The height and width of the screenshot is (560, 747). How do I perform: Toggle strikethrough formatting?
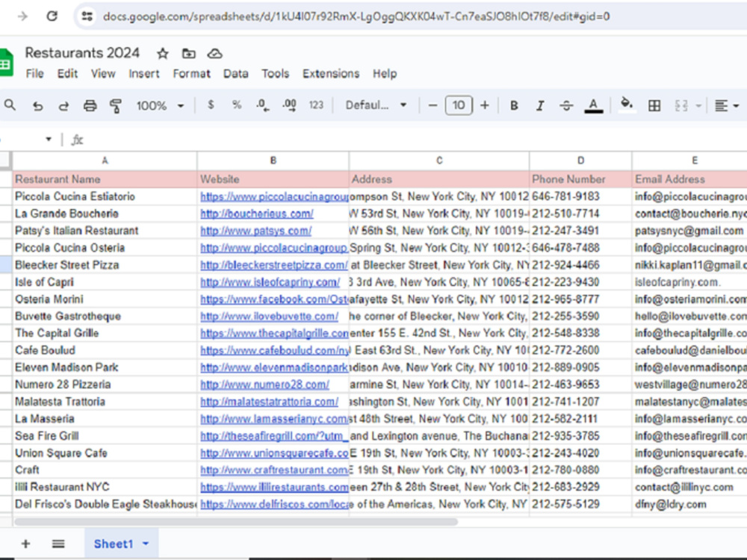tap(566, 106)
